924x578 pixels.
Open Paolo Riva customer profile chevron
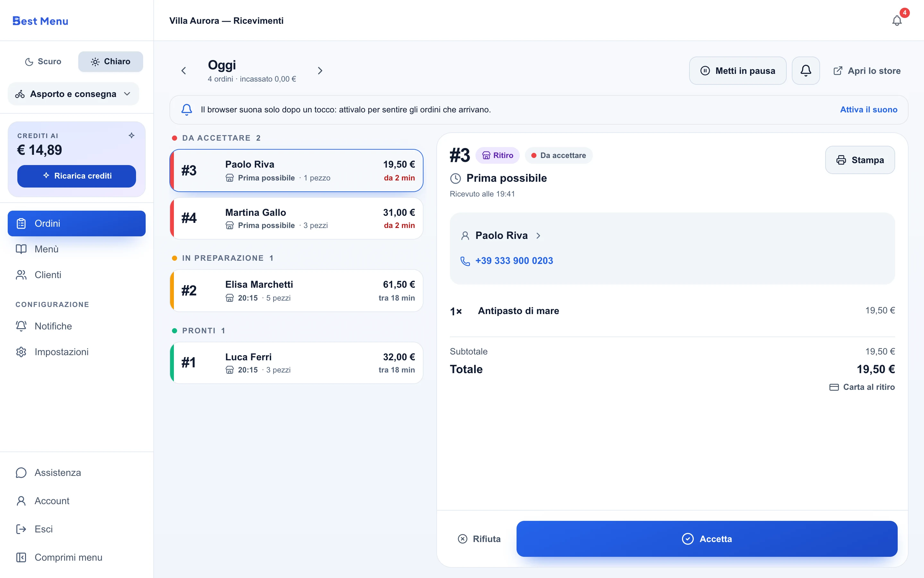click(x=538, y=236)
